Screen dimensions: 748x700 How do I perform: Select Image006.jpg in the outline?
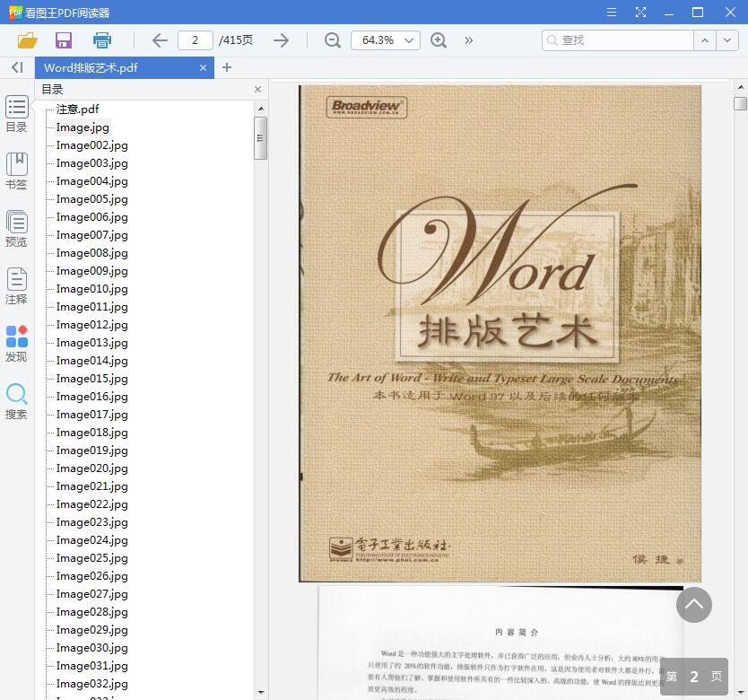92,217
